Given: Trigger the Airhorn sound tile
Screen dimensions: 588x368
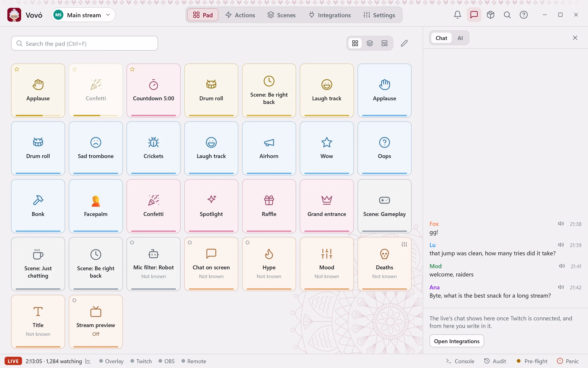Looking at the screenshot, I should (269, 148).
